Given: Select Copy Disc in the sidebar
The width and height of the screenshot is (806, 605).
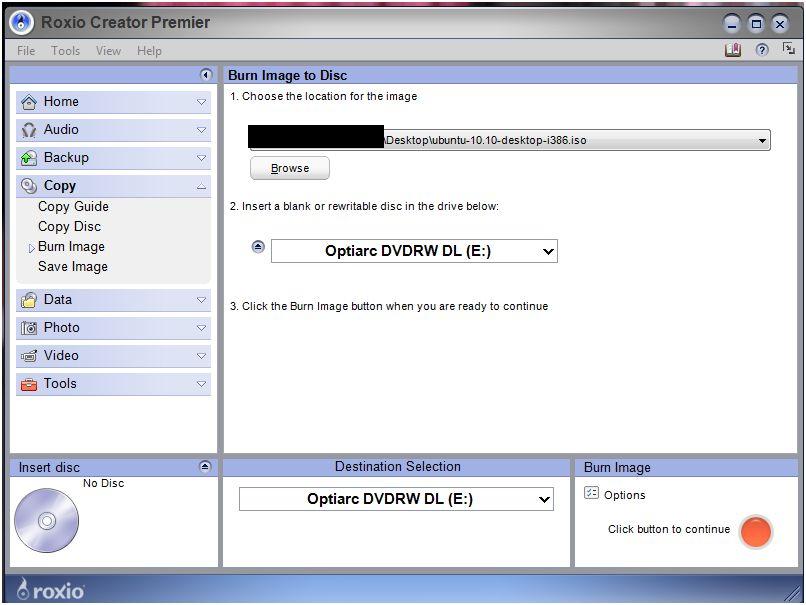Looking at the screenshot, I should tap(69, 227).
